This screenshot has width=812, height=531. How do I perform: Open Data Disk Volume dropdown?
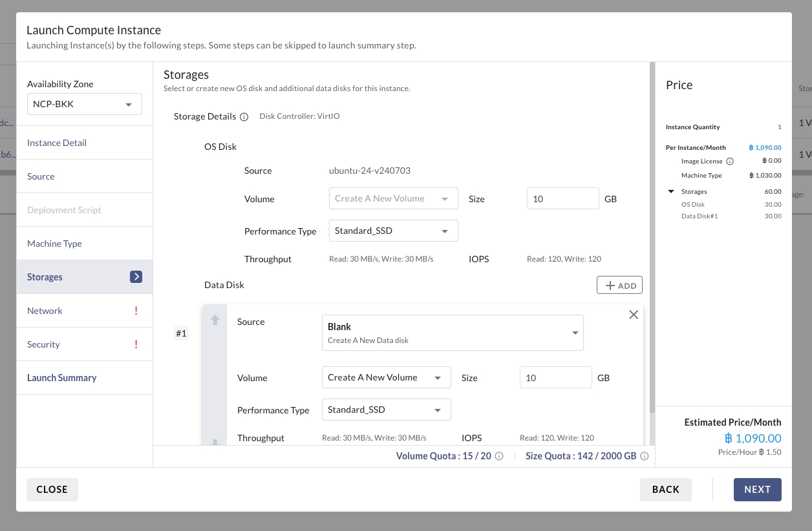(x=386, y=378)
